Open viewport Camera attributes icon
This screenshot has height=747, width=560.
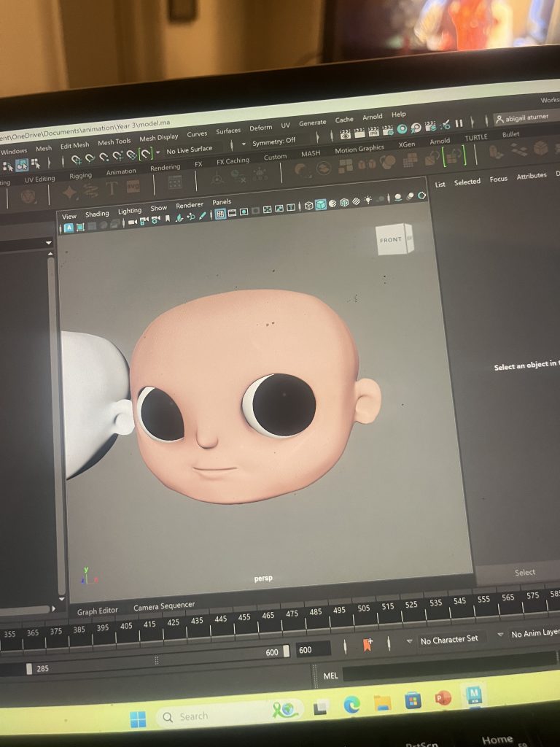click(155, 220)
